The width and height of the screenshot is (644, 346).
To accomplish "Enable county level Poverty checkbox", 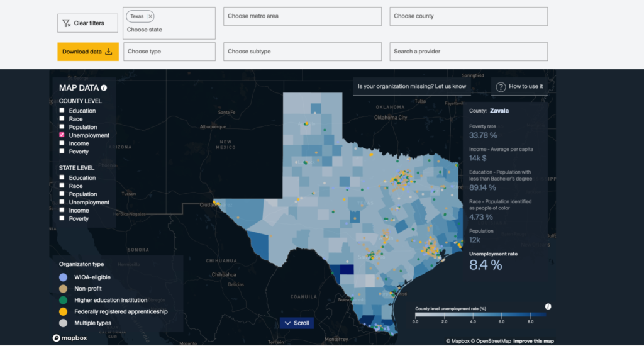I will [x=62, y=151].
